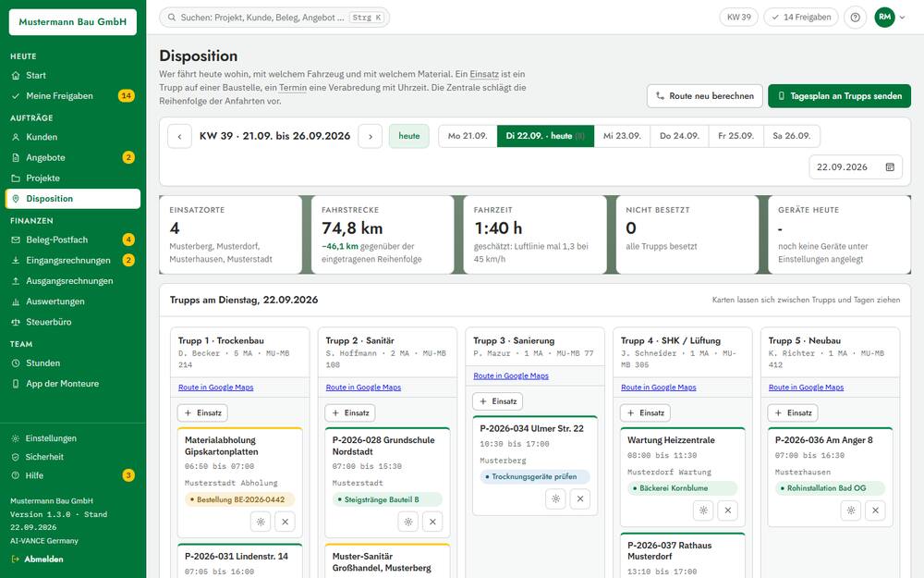Open help via question mark icon
The image size is (924, 578).
(855, 17)
